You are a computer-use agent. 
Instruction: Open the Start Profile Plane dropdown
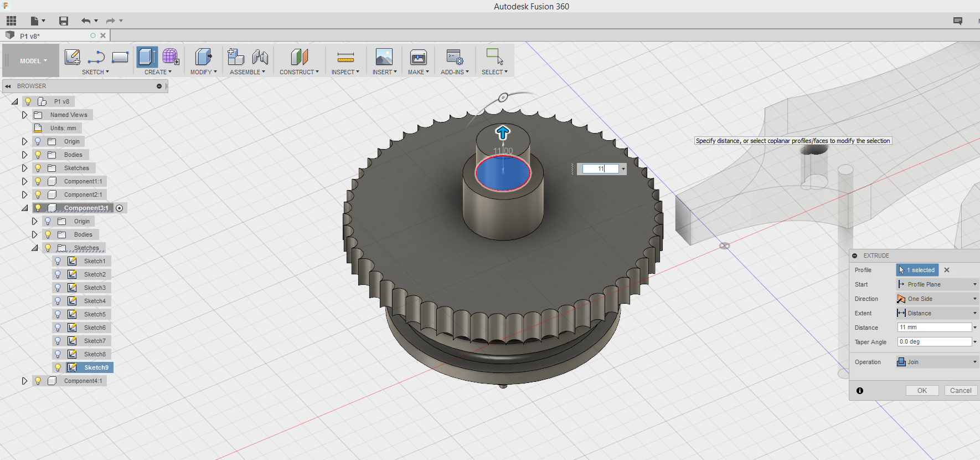937,284
